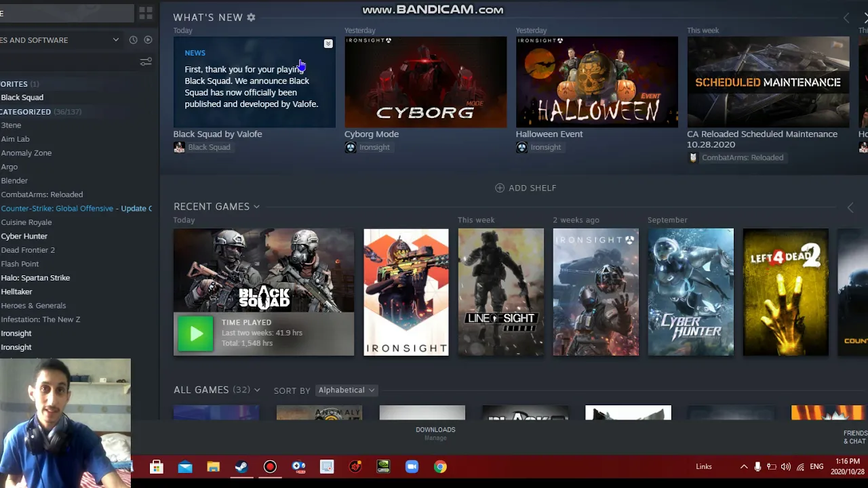Click the dropdown arrow on the Black Squad news card

point(328,43)
